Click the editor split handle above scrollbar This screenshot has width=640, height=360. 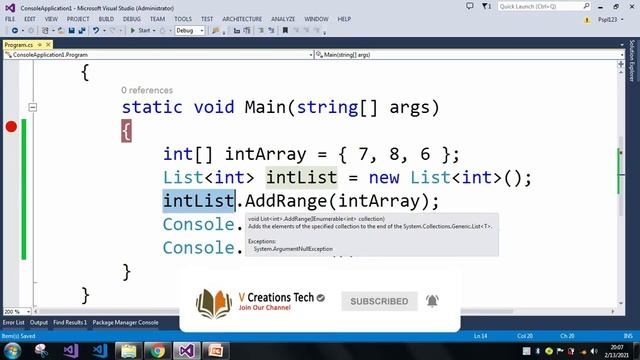(621, 64)
